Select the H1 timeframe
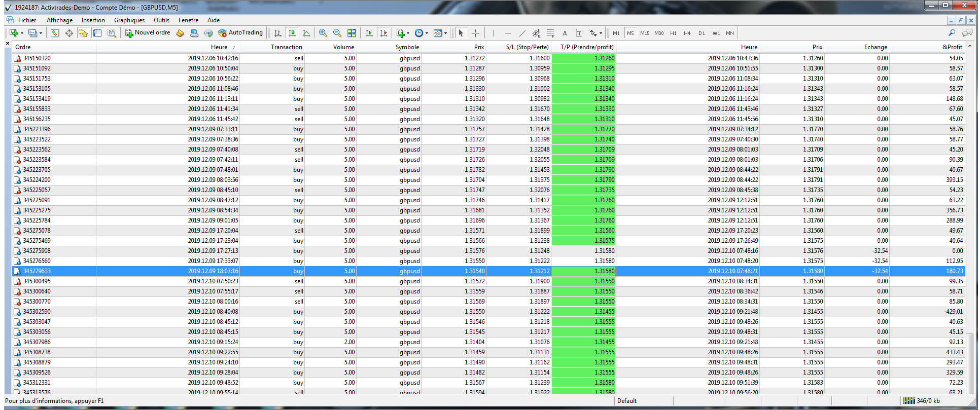980x410 pixels. [673, 33]
